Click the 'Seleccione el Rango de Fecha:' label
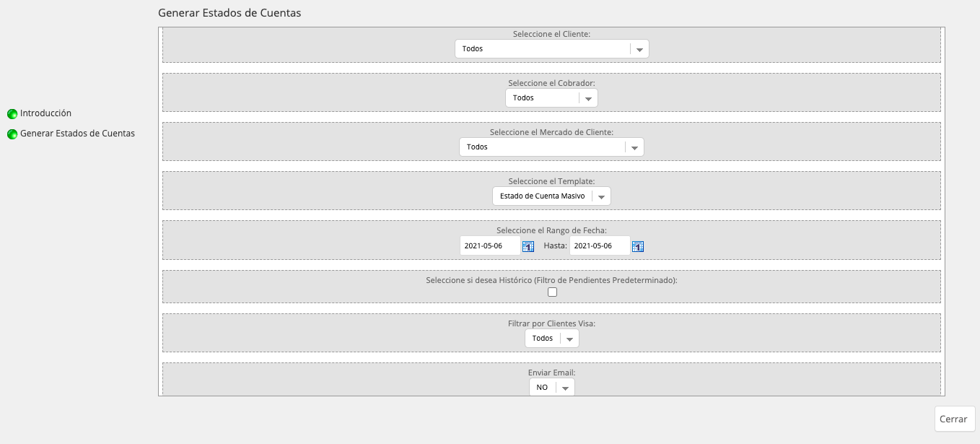Viewport: 980px width, 444px height. tap(552, 230)
